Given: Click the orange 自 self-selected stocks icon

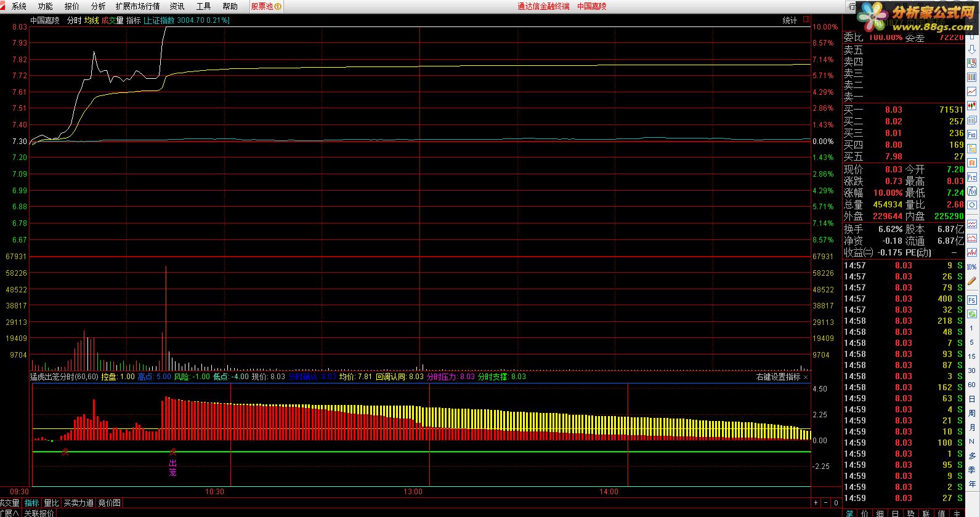Looking at the screenshot, I should coord(972,163).
